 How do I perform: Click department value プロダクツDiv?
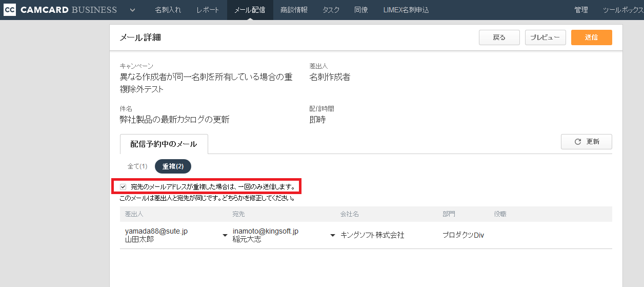tap(464, 235)
